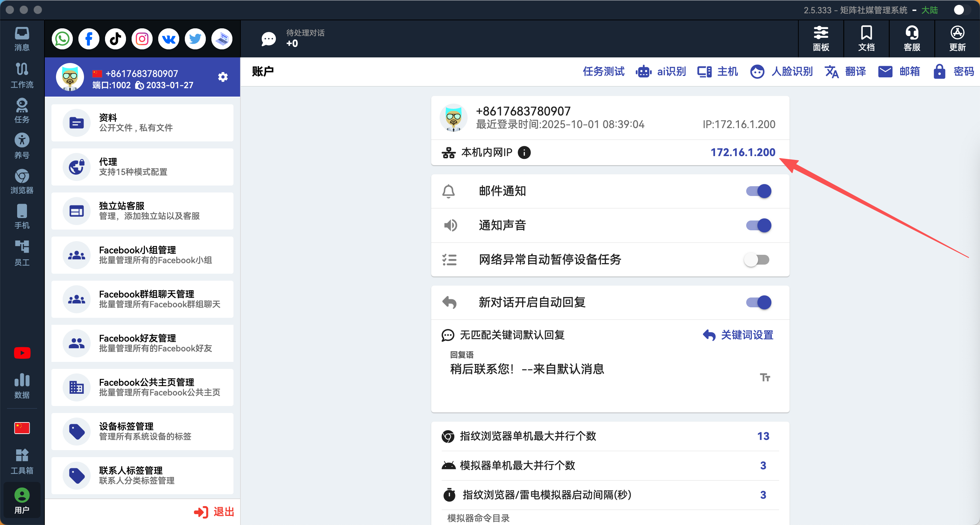Open the VK platform icon
Viewport: 980px width, 525px height.
[x=169, y=39]
